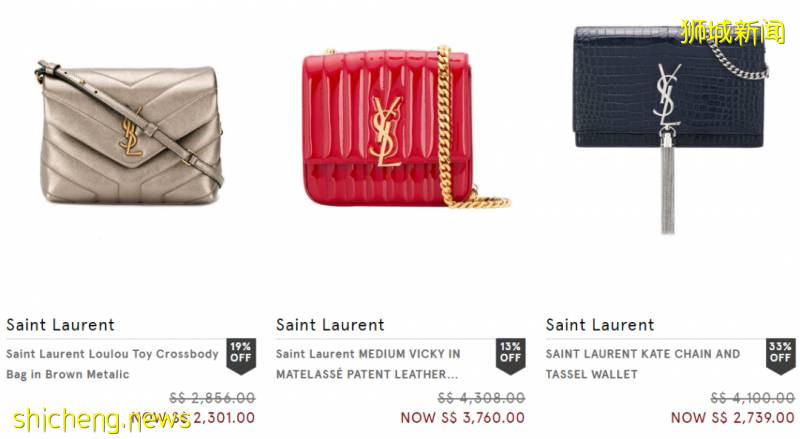Click the struck-through price S$ 4,100.00
Image resolution: width=800 pixels, height=439 pixels.
tap(753, 398)
